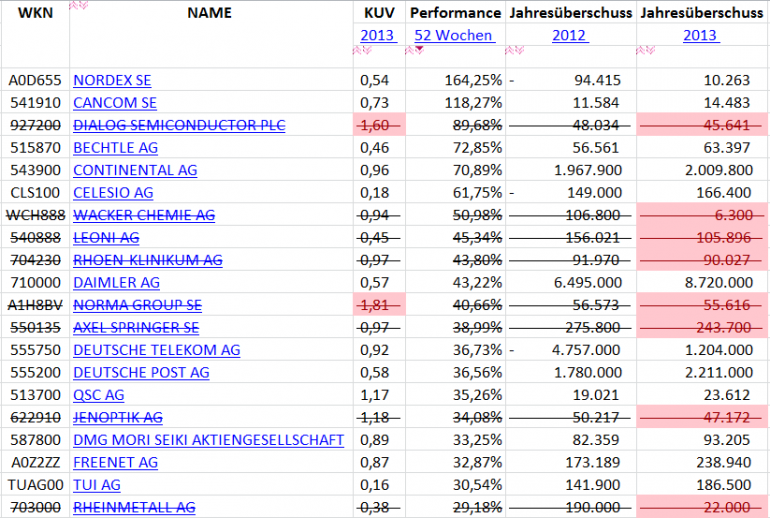
Task: Open struck-through LEONI AG link
Action: [106, 238]
